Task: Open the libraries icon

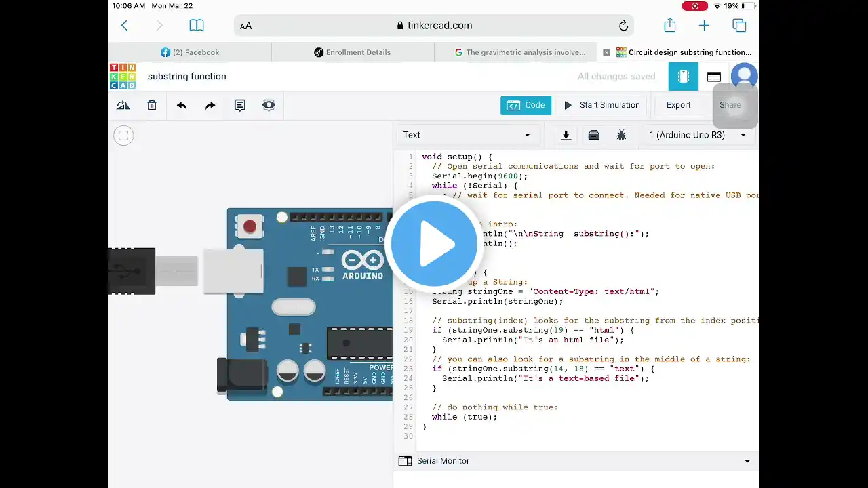Action: (x=593, y=135)
